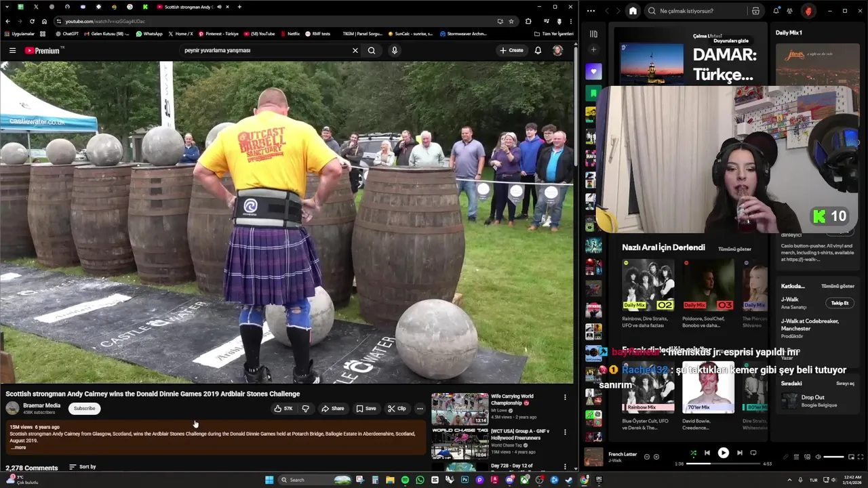
Task: Toggle Spotify shuffle button
Action: pos(693,453)
